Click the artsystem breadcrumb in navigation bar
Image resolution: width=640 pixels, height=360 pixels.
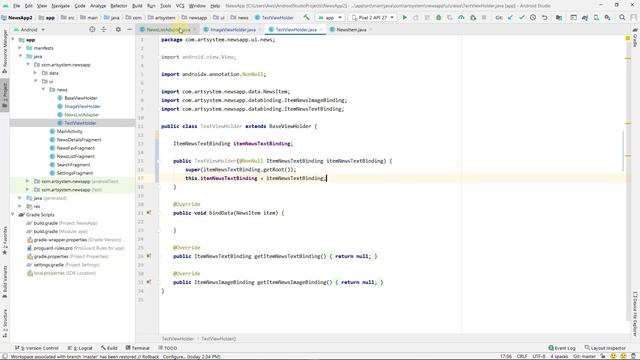point(162,18)
